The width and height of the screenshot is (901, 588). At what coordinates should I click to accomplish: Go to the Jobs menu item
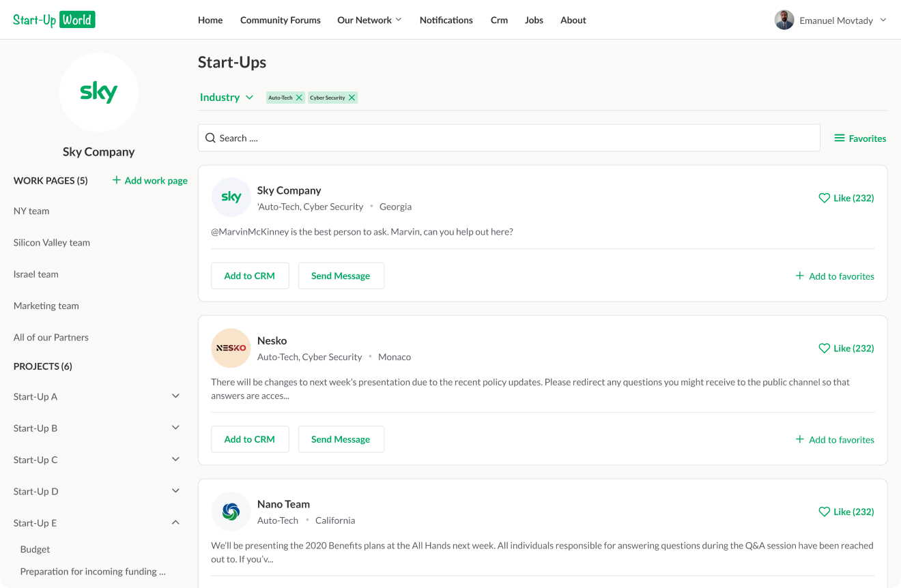(x=534, y=20)
